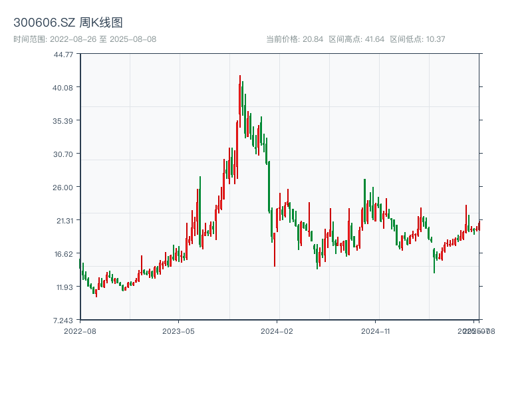Select the 时间范围 date range text
Image resolution: width=532 pixels, height=399 pixels.
point(84,39)
